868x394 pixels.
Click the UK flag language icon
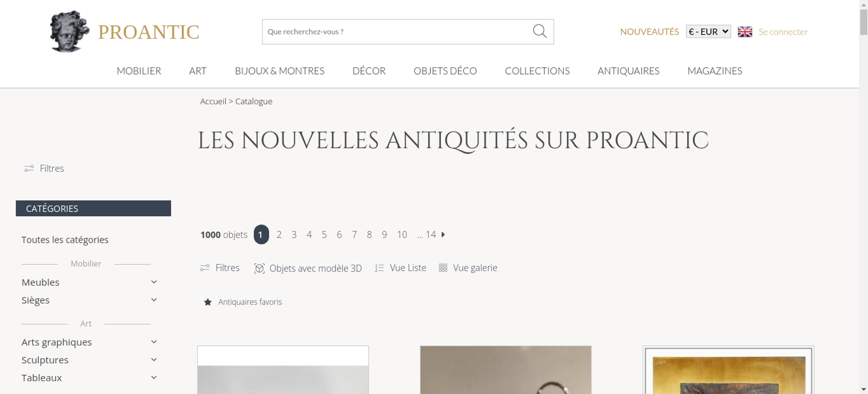745,32
